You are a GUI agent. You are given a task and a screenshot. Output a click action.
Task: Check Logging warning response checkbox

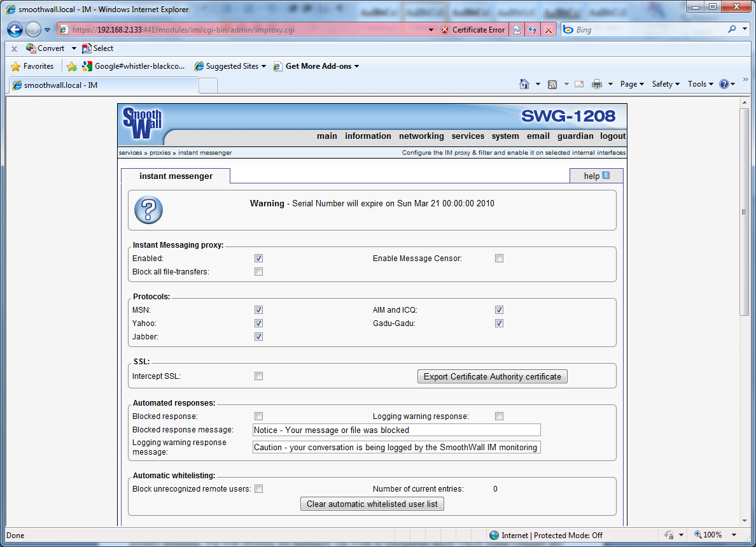[499, 416]
